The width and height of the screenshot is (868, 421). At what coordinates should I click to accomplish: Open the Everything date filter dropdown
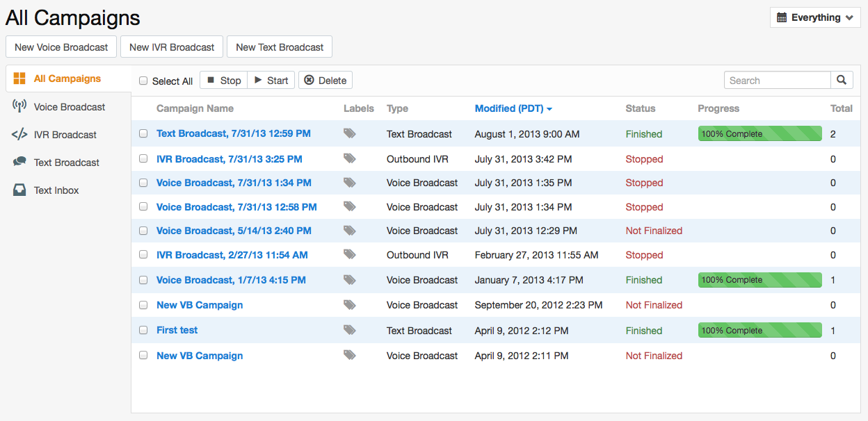coord(815,17)
